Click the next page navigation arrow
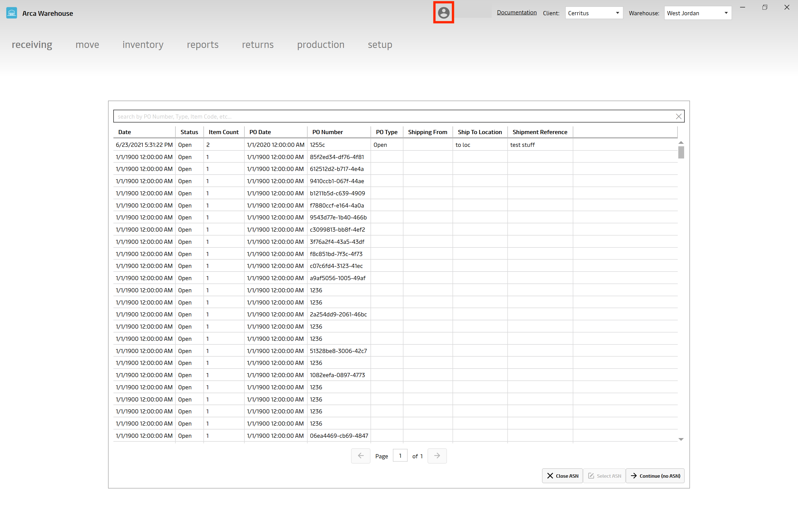This screenshot has height=532, width=798. tap(436, 456)
